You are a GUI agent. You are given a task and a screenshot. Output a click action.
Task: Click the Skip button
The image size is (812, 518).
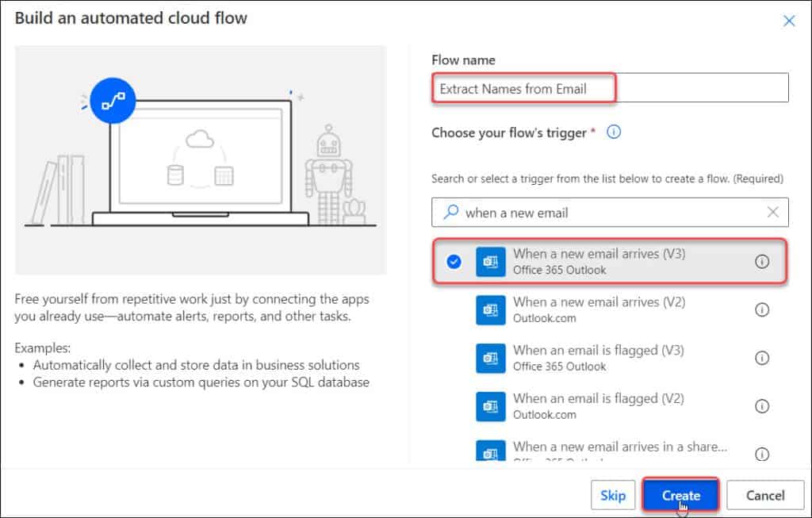[613, 495]
